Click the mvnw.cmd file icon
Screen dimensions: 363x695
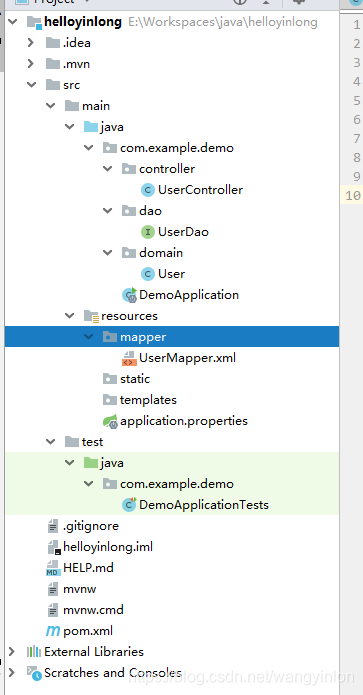click(53, 610)
